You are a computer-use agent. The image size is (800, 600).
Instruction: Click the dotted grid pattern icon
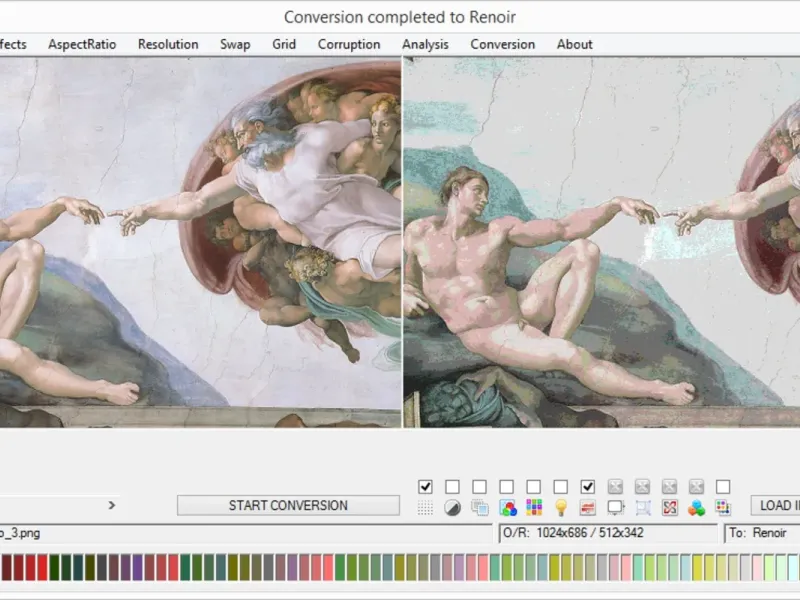click(425, 508)
